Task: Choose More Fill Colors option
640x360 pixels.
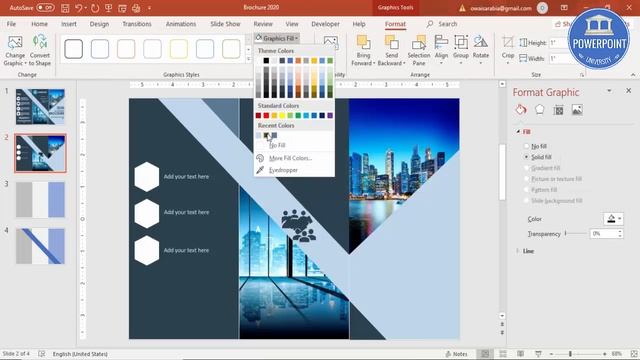Action: tap(290, 158)
